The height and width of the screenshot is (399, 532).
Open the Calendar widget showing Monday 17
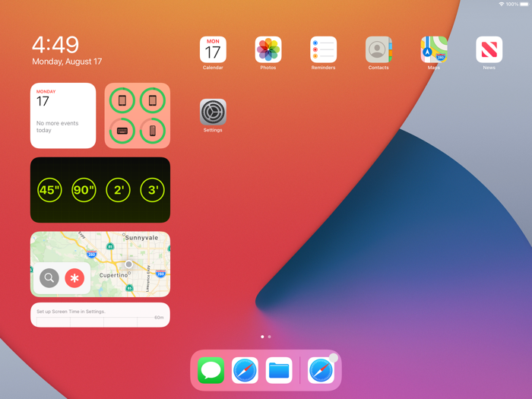click(x=63, y=116)
